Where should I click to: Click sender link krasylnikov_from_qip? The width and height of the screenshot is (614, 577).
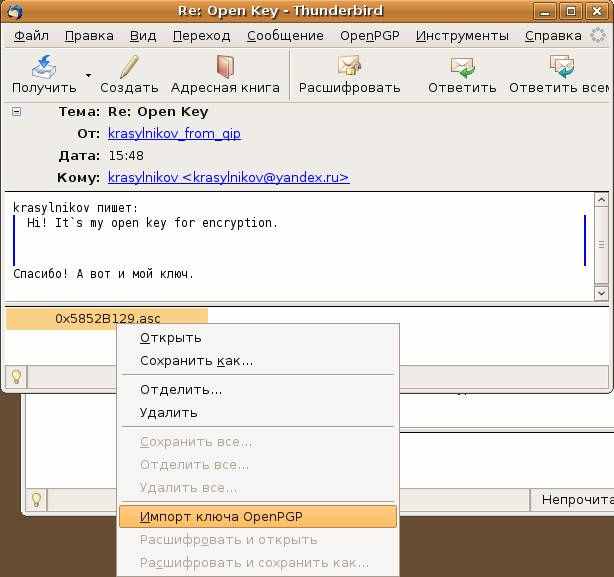174,133
